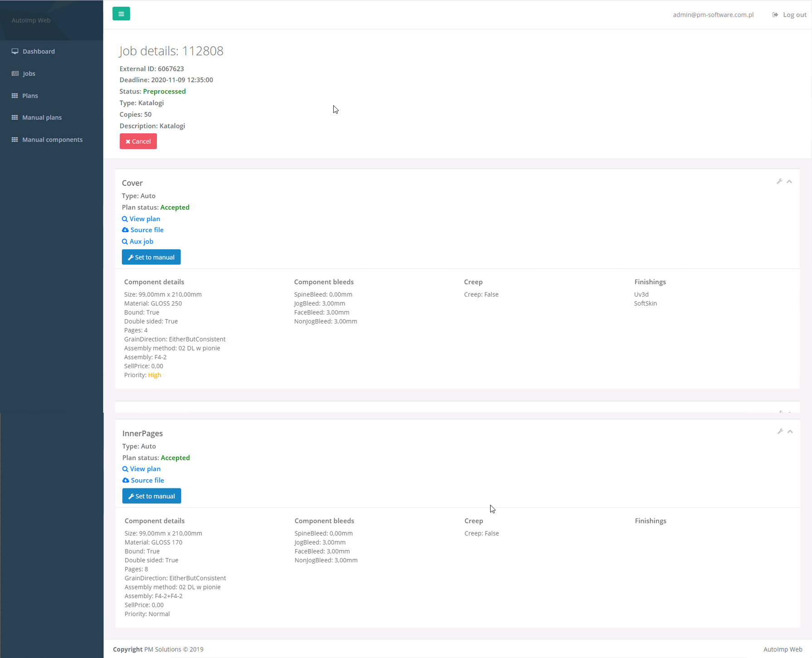View plan for InnerPages component

coord(145,469)
